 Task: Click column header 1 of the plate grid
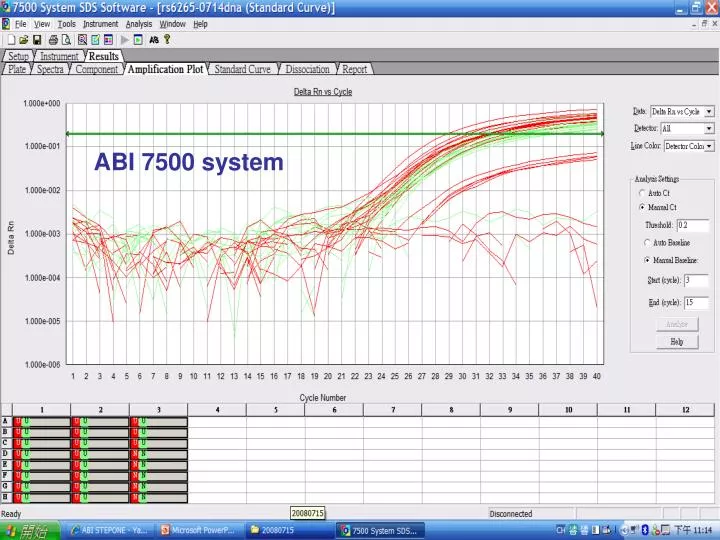pyautogui.click(x=42, y=410)
